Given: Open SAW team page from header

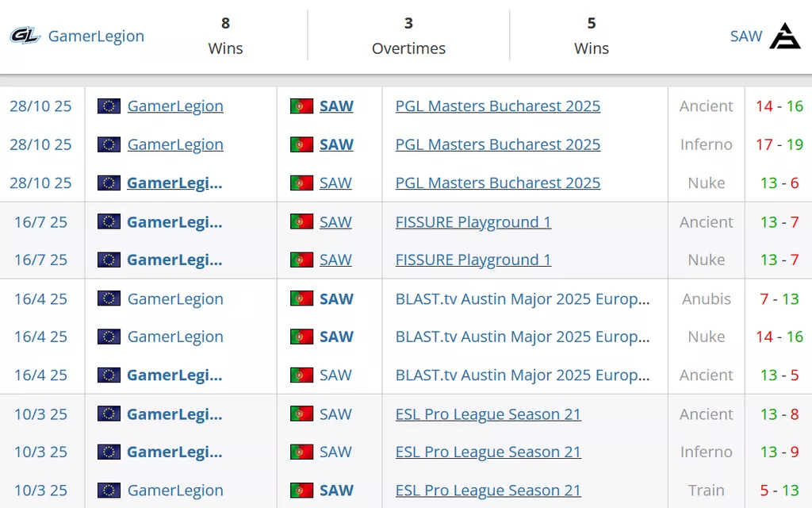Looking at the screenshot, I should [745, 36].
